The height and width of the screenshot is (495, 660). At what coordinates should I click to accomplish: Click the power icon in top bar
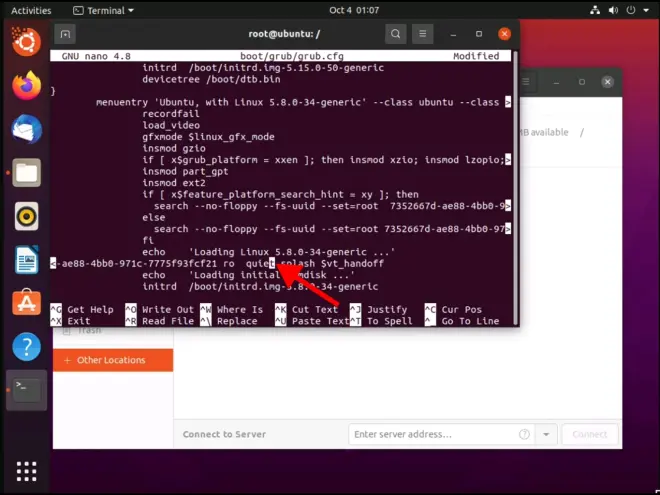(631, 10)
